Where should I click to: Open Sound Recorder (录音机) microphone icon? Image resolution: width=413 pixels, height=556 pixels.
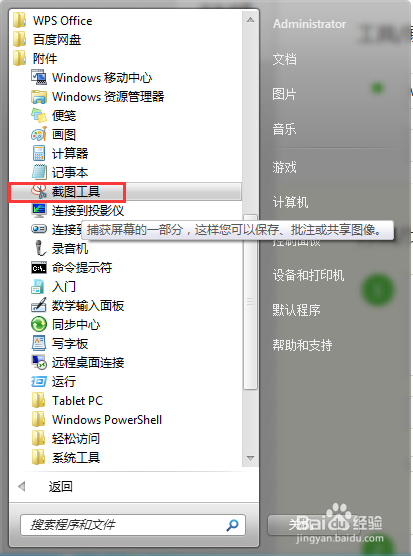coord(40,248)
